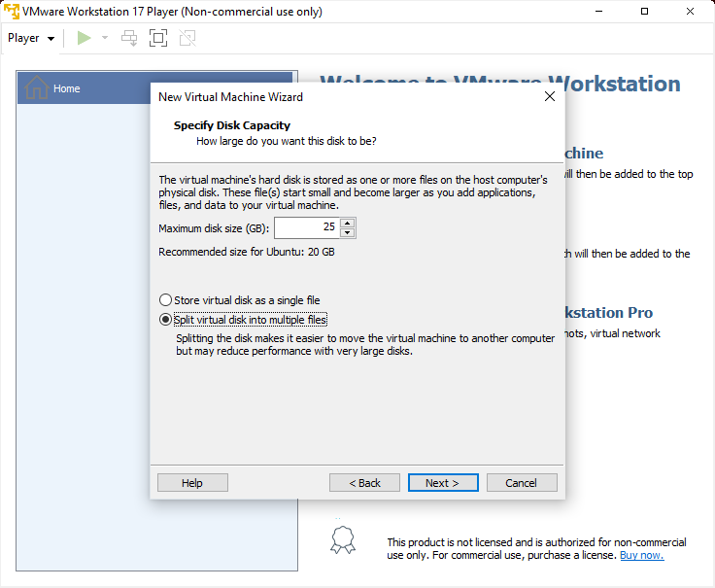Screen dimensions: 715x588
Task: Expand the power options arrow next to play
Action: [105, 38]
